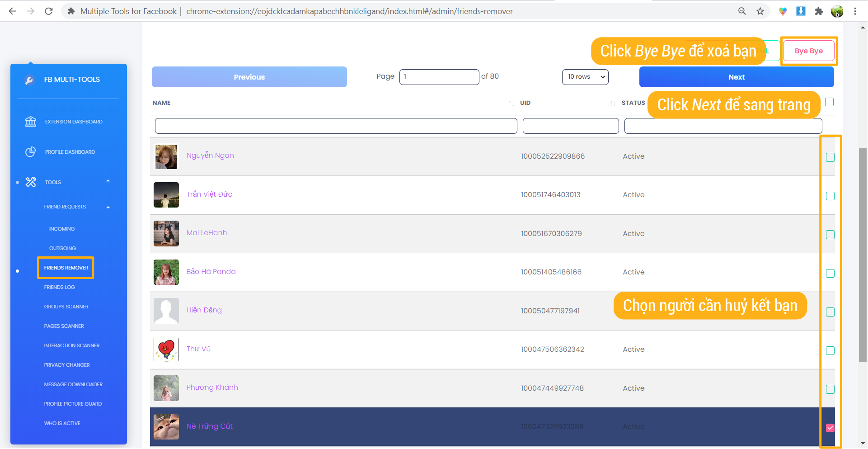Click the vertical page scrollbar
Image resolution: width=868 pixels, height=449 pixels.
click(863, 253)
